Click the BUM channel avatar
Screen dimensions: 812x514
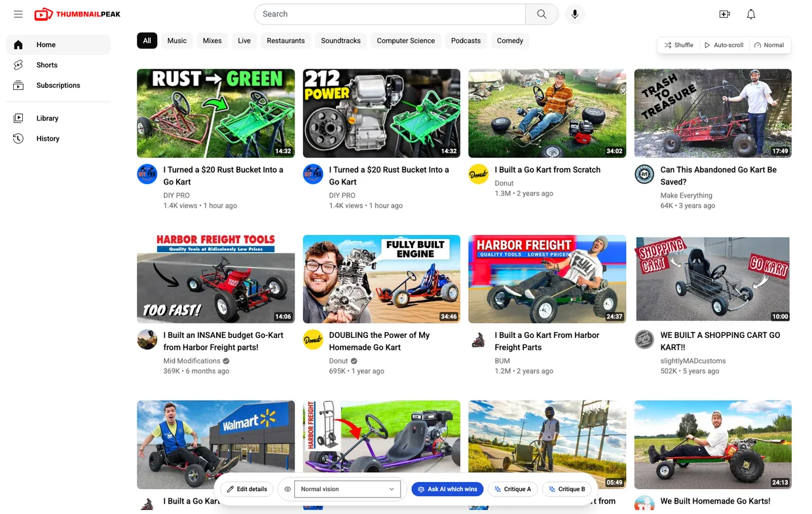point(479,340)
